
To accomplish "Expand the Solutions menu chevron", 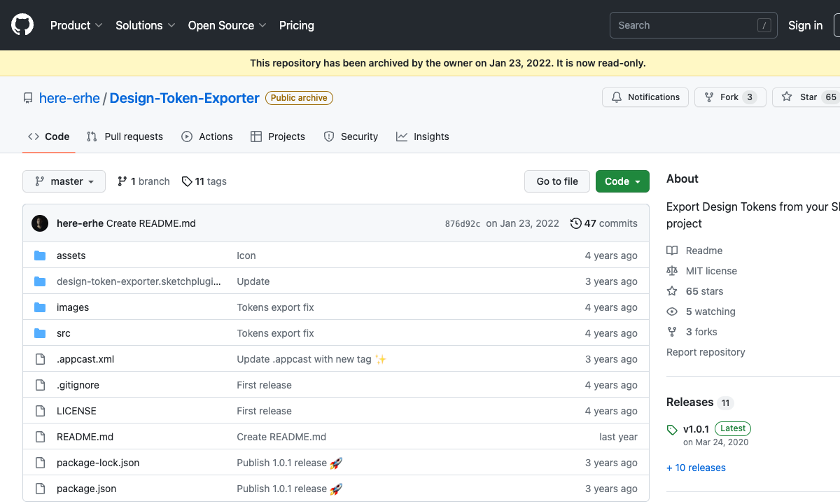I will coord(172,25).
